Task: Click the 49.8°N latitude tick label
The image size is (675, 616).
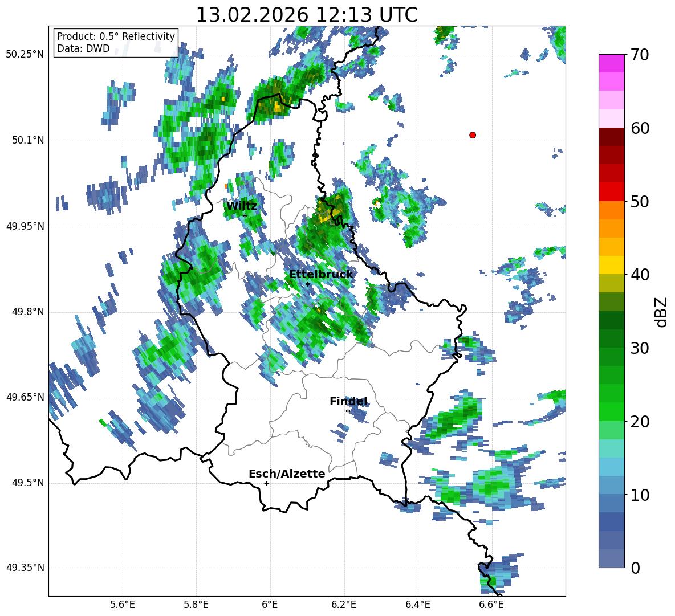Action: (x=29, y=312)
